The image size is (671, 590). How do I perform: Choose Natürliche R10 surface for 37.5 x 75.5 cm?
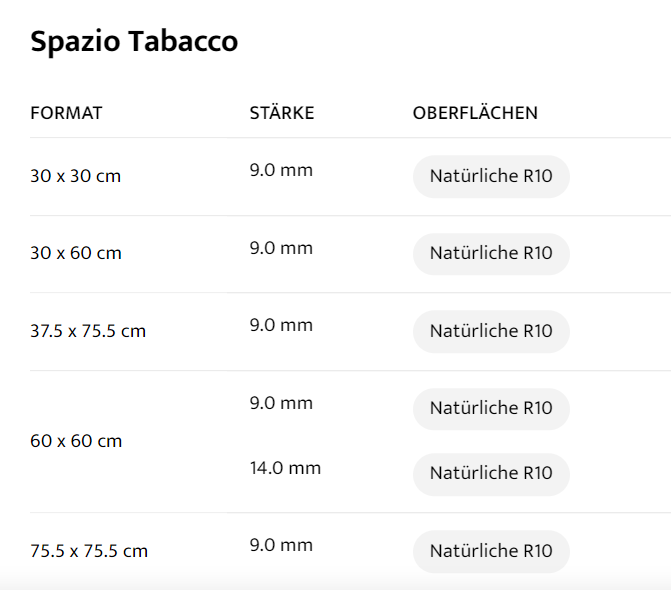coord(491,331)
